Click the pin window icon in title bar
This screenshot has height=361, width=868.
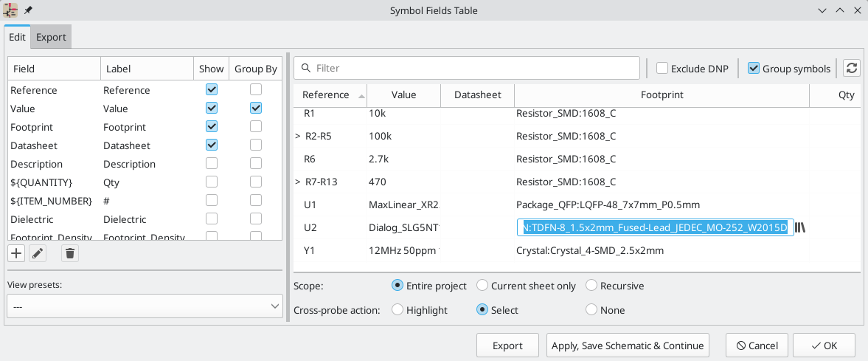28,10
